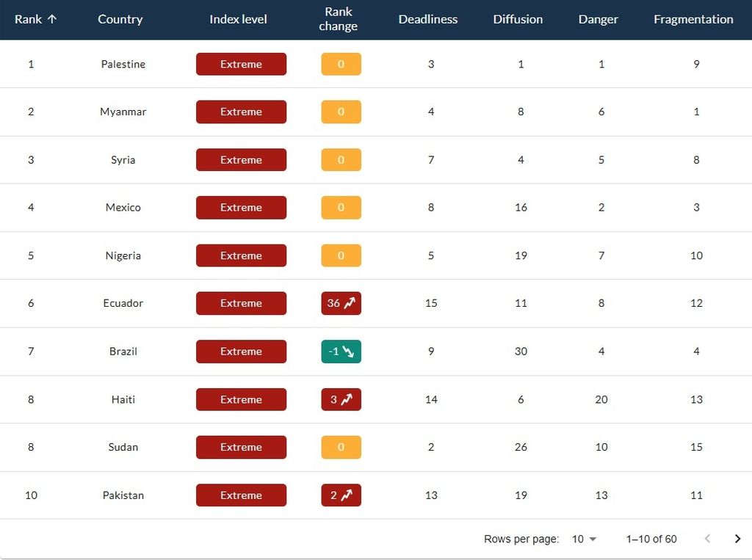752x560 pixels.
Task: Click Haiti's rank change 3 up badge
Action: pyautogui.click(x=341, y=399)
